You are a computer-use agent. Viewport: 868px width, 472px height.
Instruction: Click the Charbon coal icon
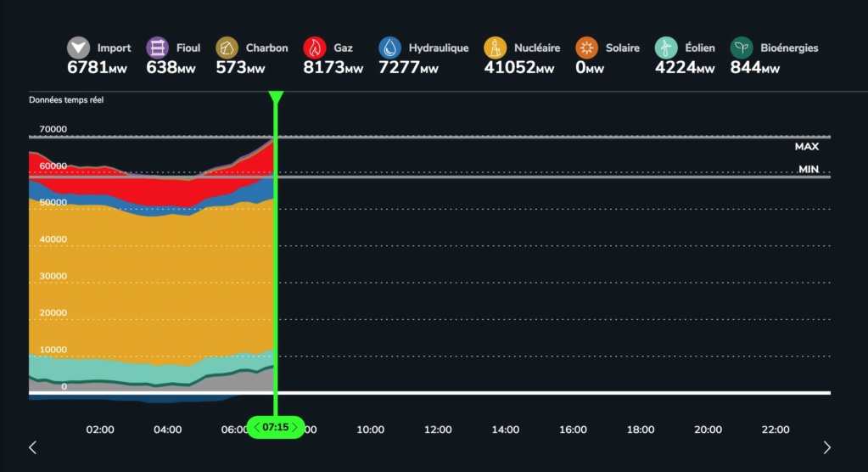227,48
